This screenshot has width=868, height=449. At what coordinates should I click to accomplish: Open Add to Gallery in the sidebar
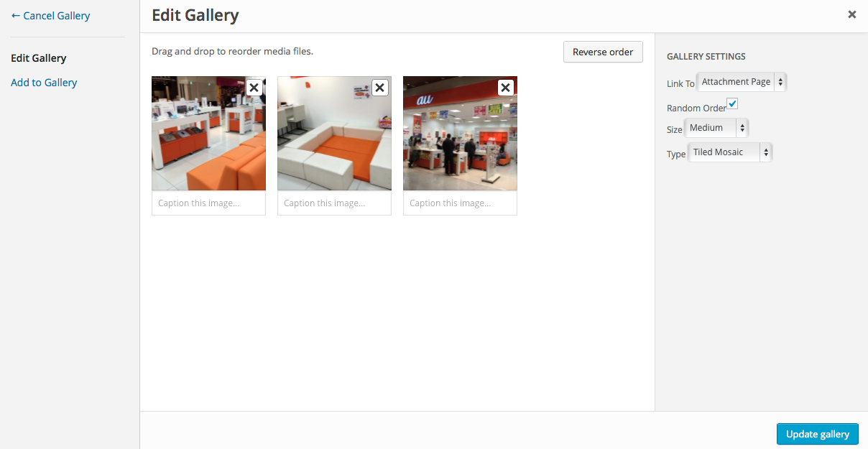pos(44,83)
